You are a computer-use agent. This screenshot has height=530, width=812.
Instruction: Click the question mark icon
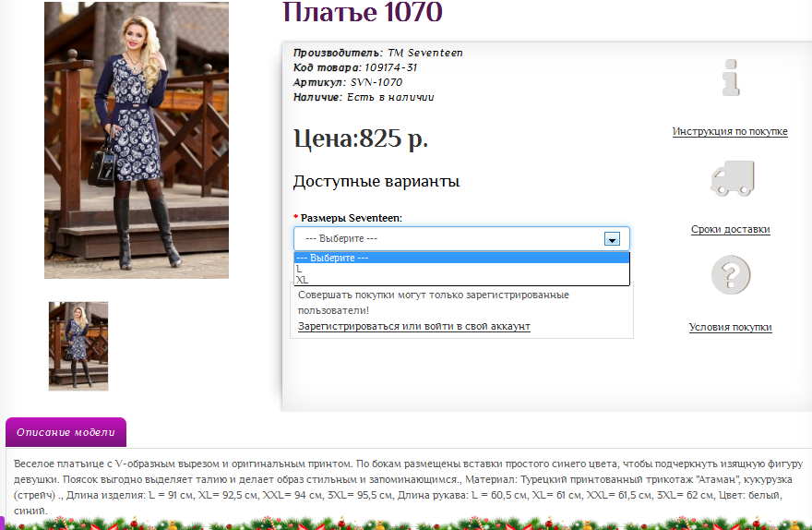(731, 274)
